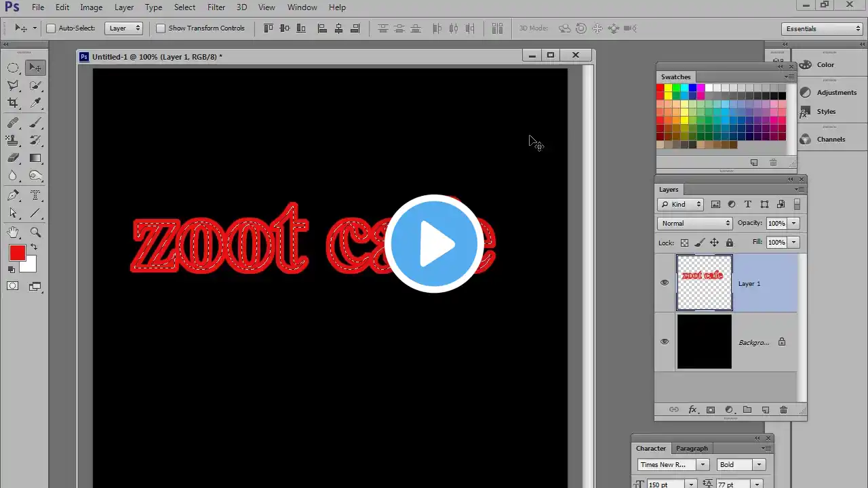Image resolution: width=868 pixels, height=488 pixels.
Task: Open the layer filter Kind dropdown
Action: coord(681,204)
